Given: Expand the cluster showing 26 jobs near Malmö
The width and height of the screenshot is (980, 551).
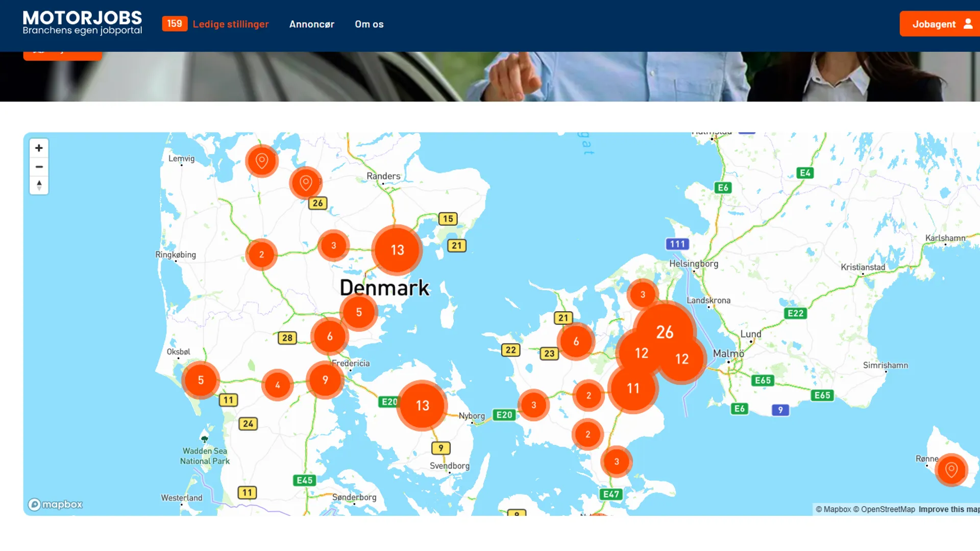Looking at the screenshot, I should pos(666,332).
